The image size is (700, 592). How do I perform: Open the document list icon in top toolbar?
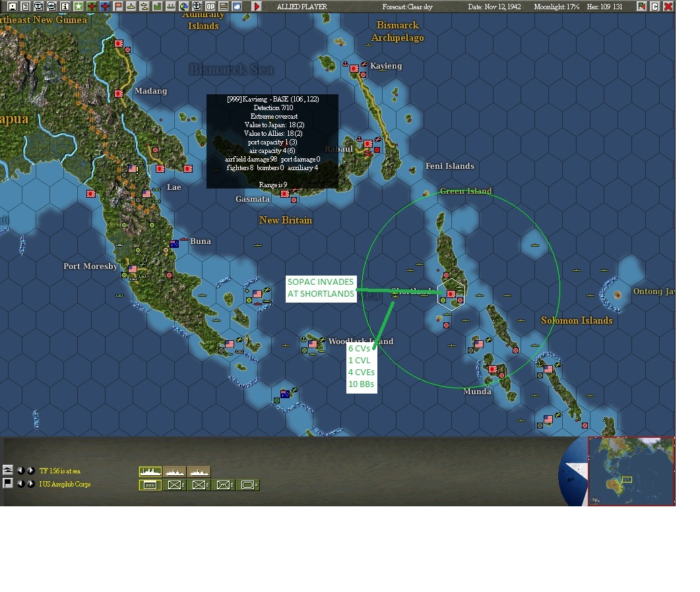(x=26, y=6)
